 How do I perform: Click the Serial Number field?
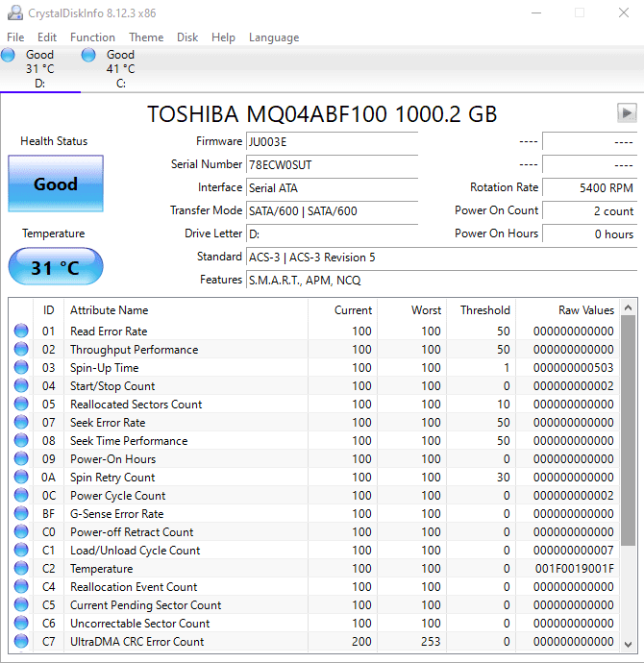pyautogui.click(x=332, y=164)
